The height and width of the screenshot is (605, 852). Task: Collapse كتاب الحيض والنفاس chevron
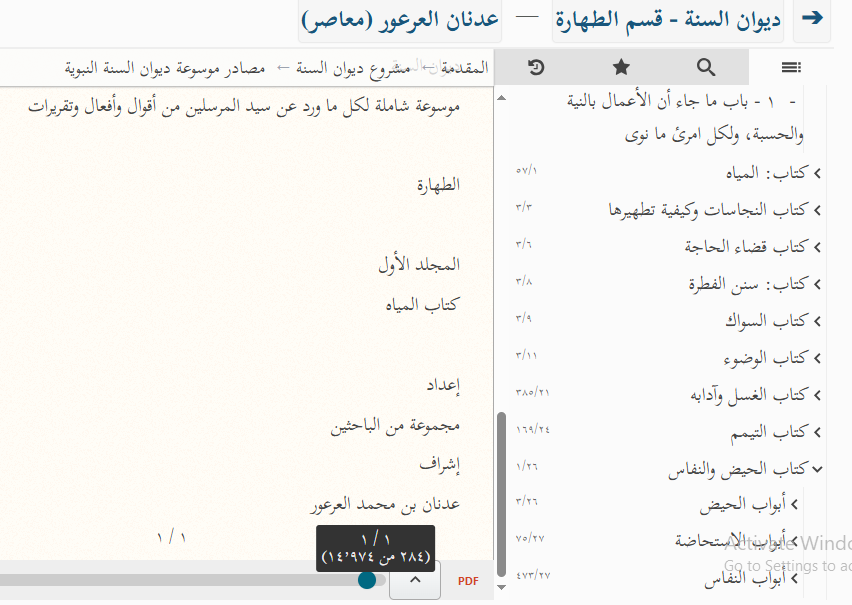[817, 469]
